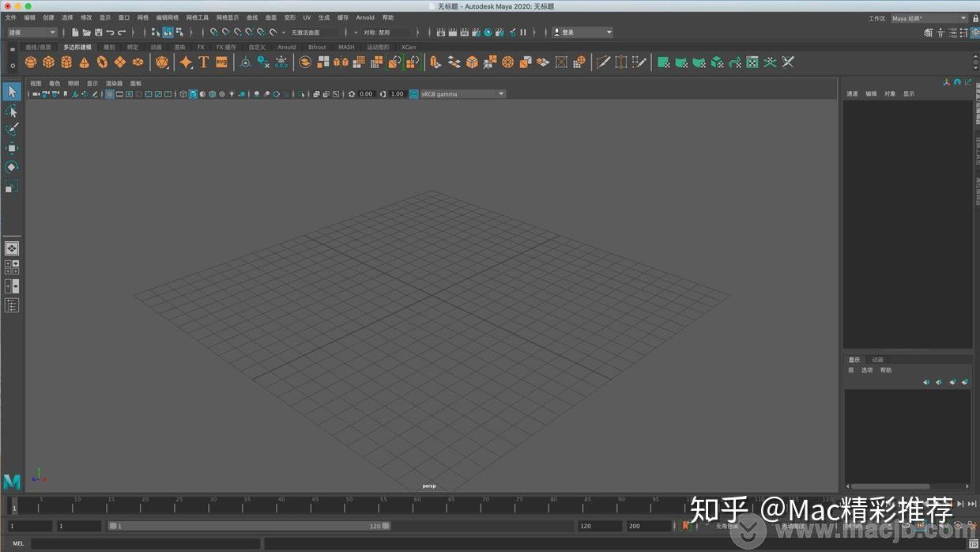
Task: Click the SVG tool on the shelf
Action: point(222,62)
